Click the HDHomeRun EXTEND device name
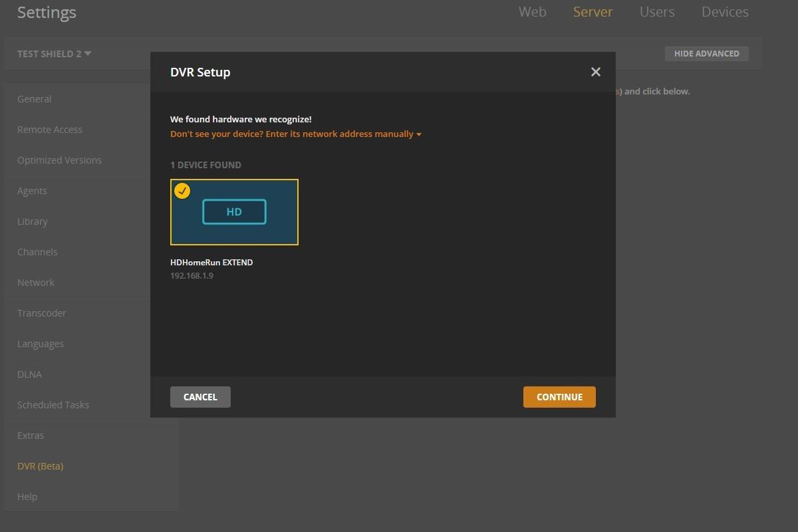 point(211,263)
